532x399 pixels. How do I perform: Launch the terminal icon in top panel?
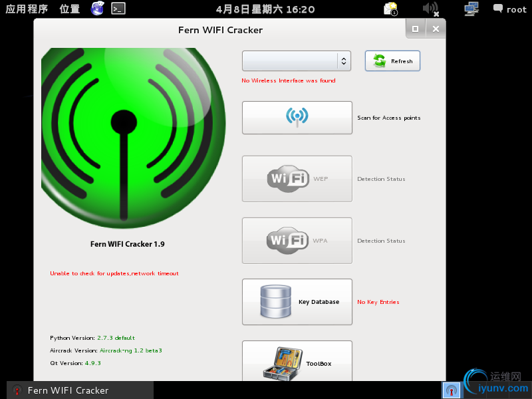click(x=118, y=9)
